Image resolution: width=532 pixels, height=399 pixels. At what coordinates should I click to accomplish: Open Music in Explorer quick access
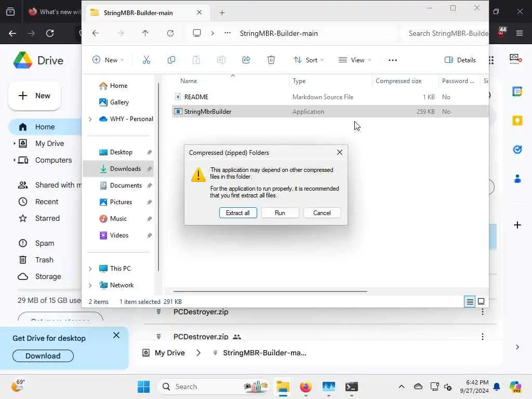118,219
